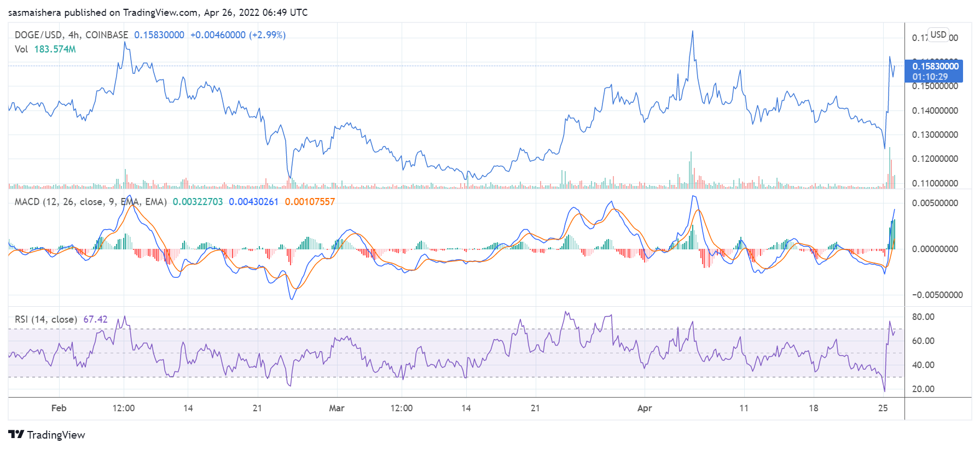980x449 pixels.
Task: Click the MACD 0.00500000 axis label
Action: coord(935,203)
